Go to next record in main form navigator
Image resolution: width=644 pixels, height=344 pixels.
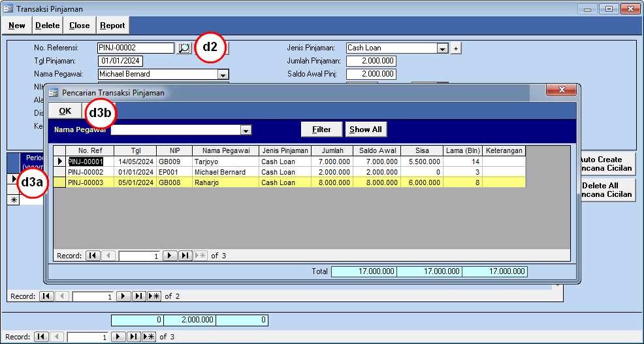(118, 337)
